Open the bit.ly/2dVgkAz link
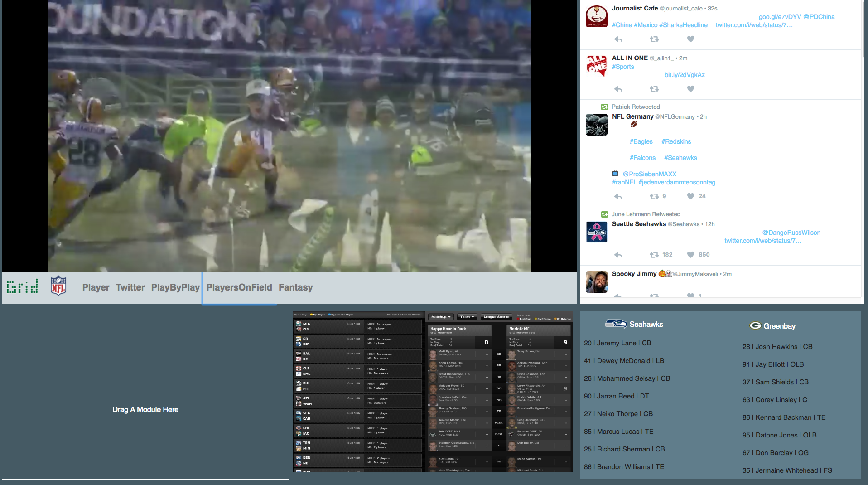The height and width of the screenshot is (485, 868). pyautogui.click(x=685, y=75)
